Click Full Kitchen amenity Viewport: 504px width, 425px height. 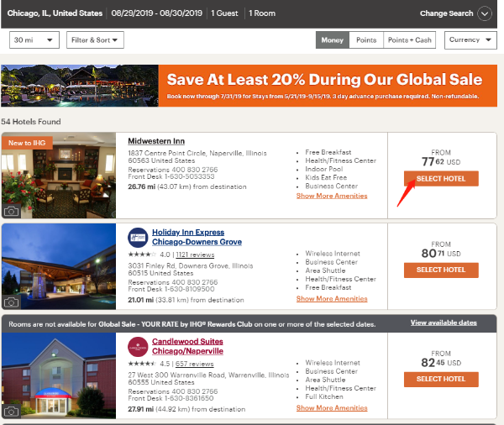pyautogui.click(x=324, y=396)
